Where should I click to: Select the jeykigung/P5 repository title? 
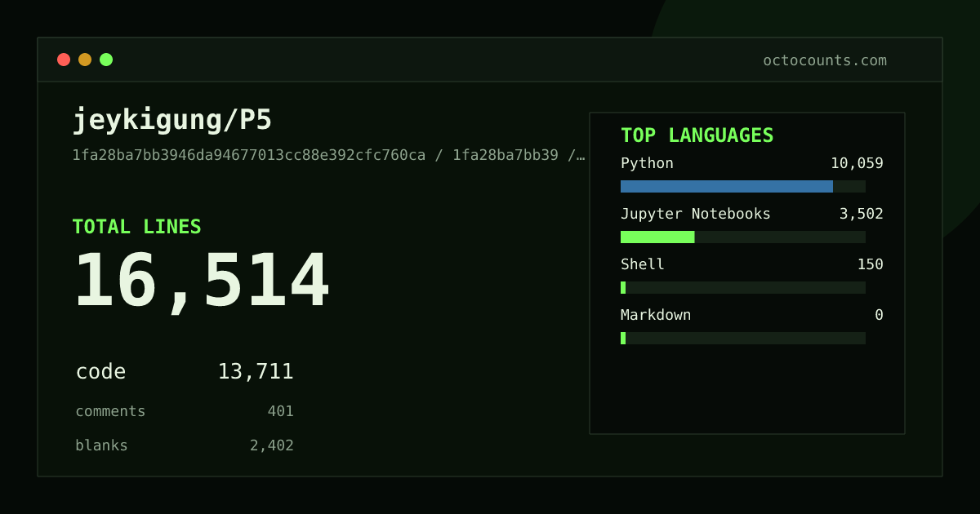click(x=172, y=121)
